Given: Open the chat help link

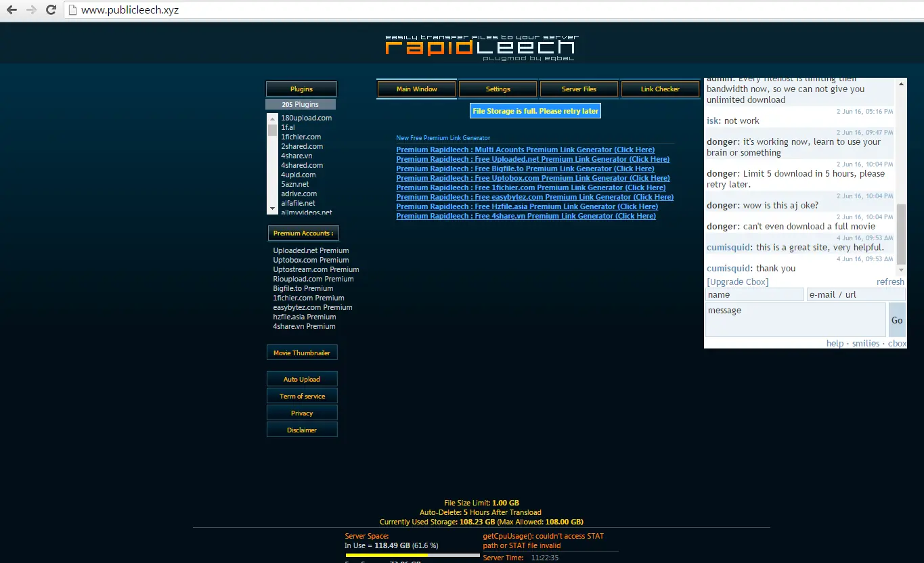Looking at the screenshot, I should click(x=835, y=344).
